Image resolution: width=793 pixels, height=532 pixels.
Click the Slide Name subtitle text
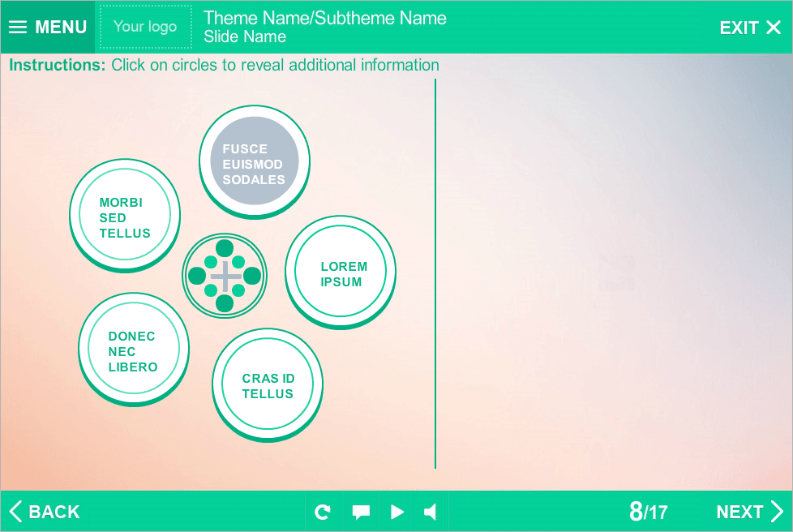click(245, 37)
